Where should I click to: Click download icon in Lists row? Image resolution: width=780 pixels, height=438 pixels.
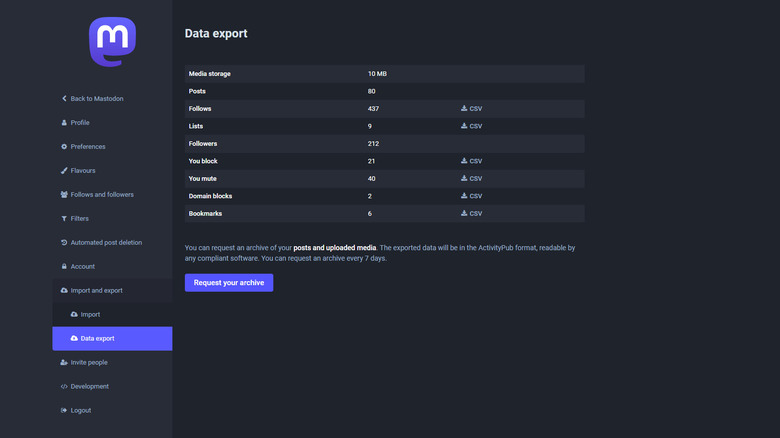coord(464,125)
